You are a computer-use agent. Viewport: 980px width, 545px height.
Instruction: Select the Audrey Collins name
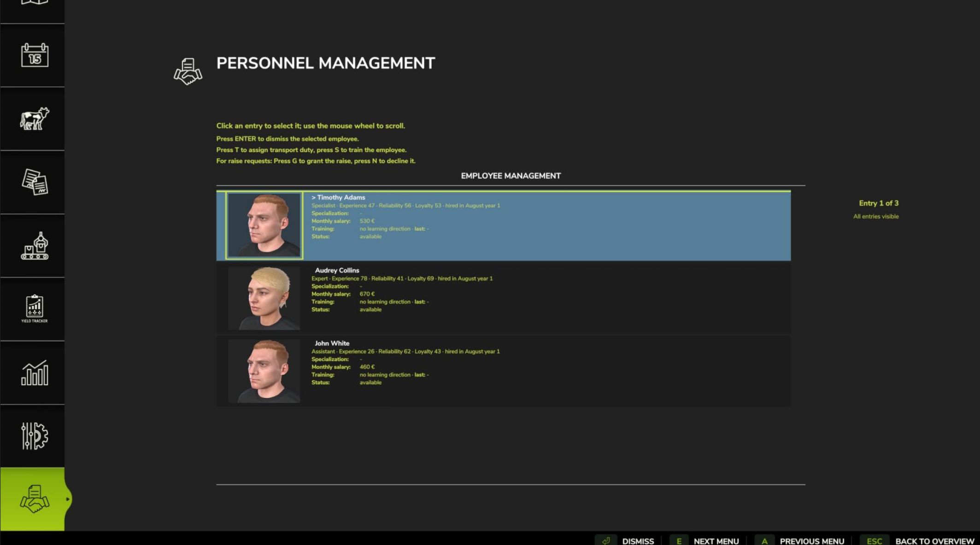pos(337,270)
